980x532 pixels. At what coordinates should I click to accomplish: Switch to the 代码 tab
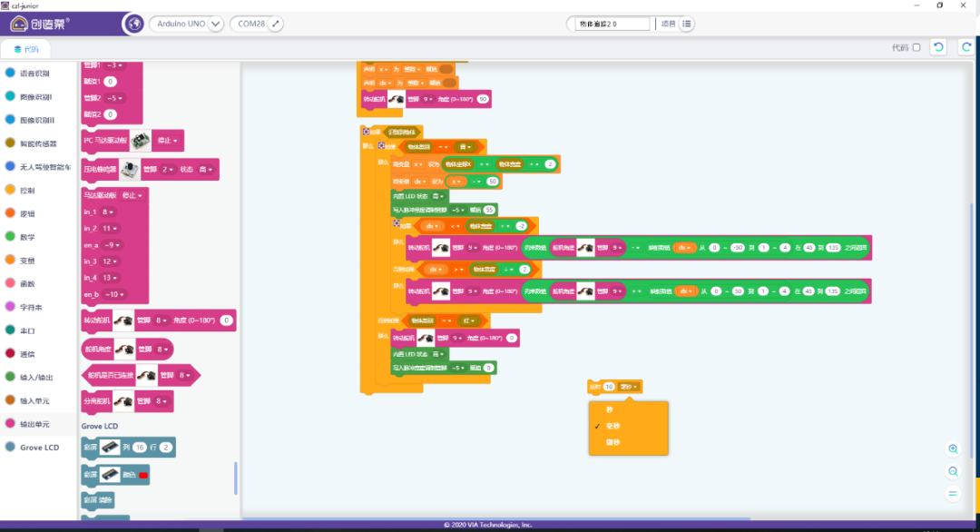coord(26,49)
